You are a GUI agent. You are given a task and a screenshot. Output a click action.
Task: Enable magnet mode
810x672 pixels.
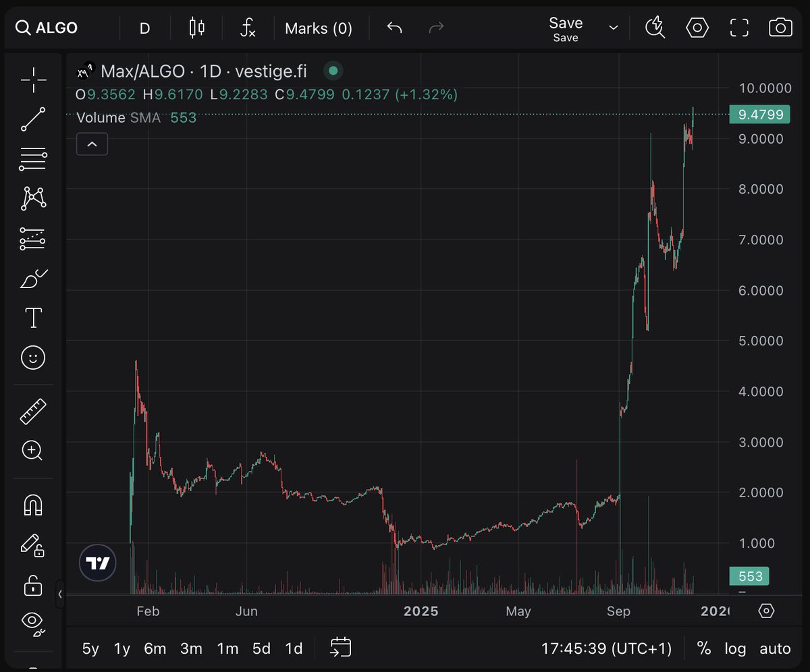32,505
